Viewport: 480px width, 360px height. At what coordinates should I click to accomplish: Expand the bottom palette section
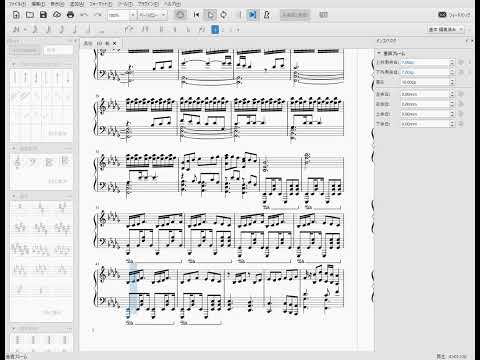[x=14, y=329]
